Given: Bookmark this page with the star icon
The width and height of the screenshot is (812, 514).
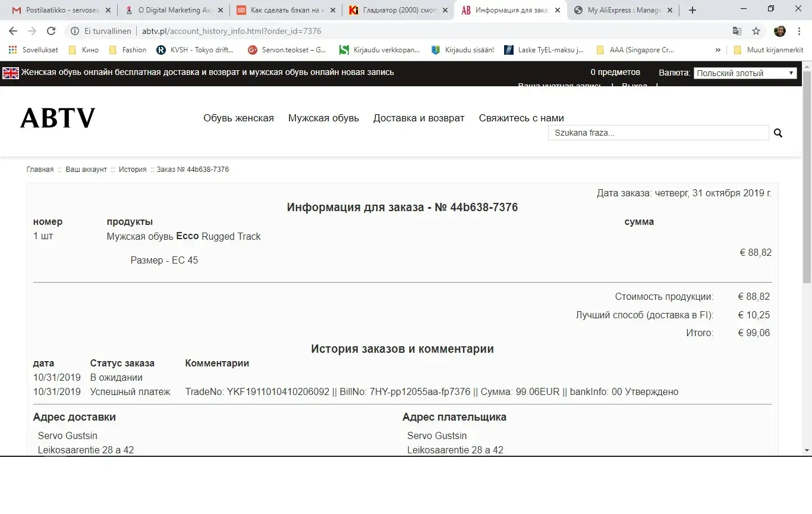Looking at the screenshot, I should [756, 31].
